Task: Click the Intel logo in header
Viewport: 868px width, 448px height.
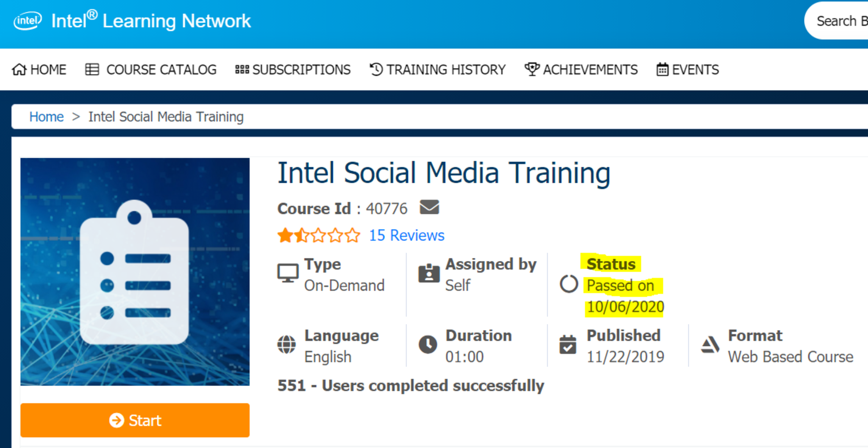Action: (28, 21)
